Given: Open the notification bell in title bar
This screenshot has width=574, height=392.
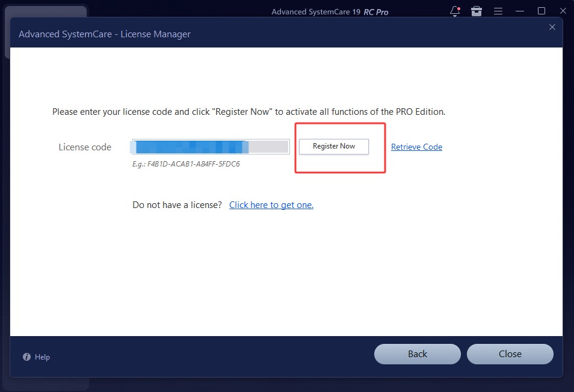Looking at the screenshot, I should tap(455, 11).
